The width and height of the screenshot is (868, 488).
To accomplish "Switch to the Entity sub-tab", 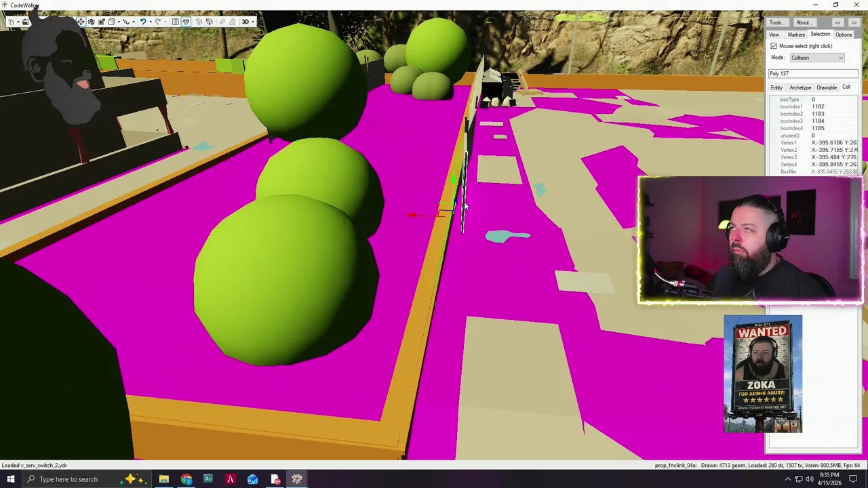I will point(776,87).
